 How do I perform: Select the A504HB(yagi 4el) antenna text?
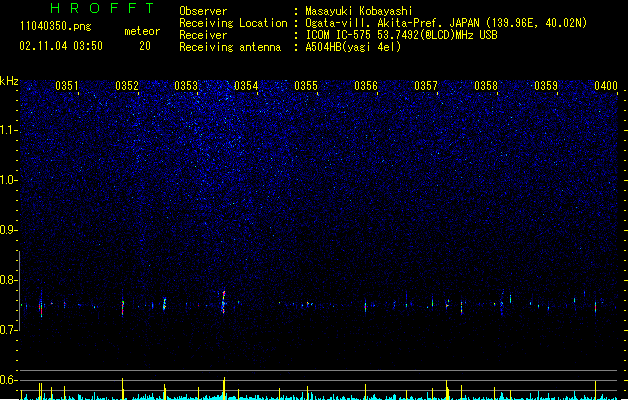353,47
